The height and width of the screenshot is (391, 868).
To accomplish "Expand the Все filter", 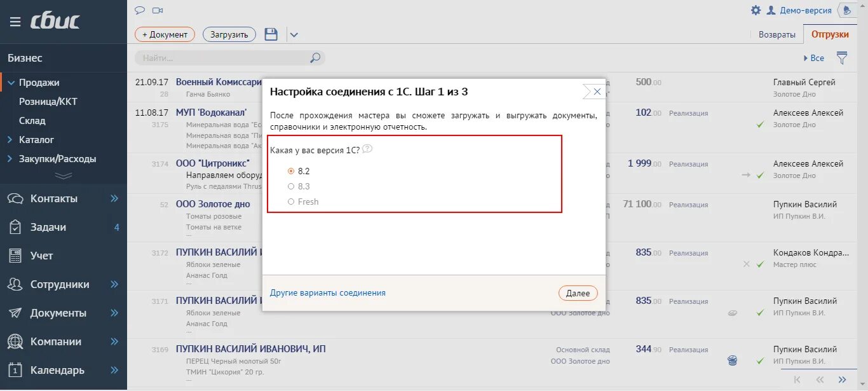I will pos(814,58).
